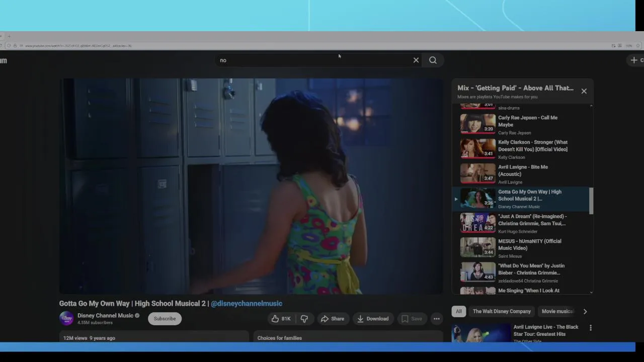Screen dimensions: 644x362
Task: Dislike the video
Action: pos(304,319)
